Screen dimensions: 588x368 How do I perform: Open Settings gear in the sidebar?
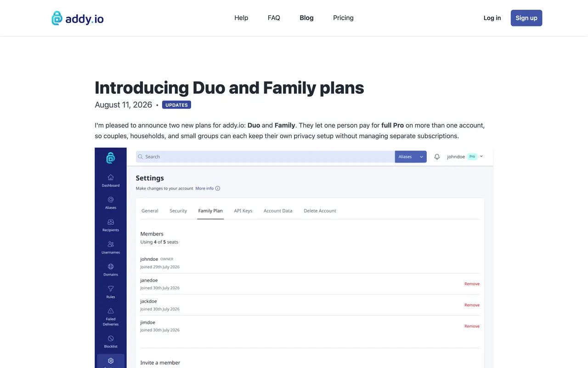111,361
